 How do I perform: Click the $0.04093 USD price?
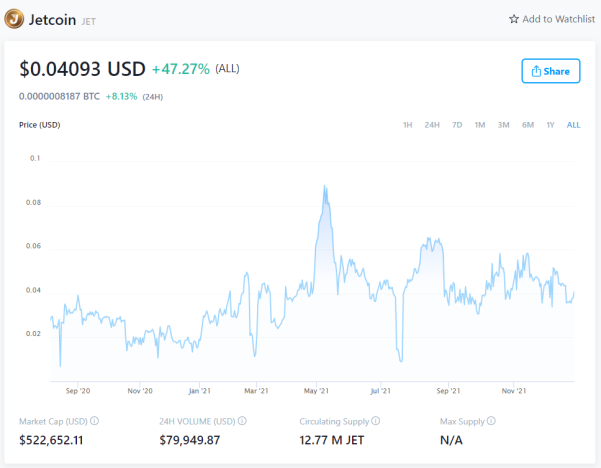82,69
